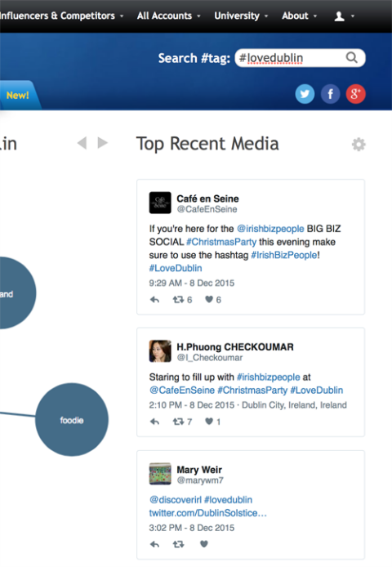
Task: Open the University menu
Action: [x=241, y=16]
